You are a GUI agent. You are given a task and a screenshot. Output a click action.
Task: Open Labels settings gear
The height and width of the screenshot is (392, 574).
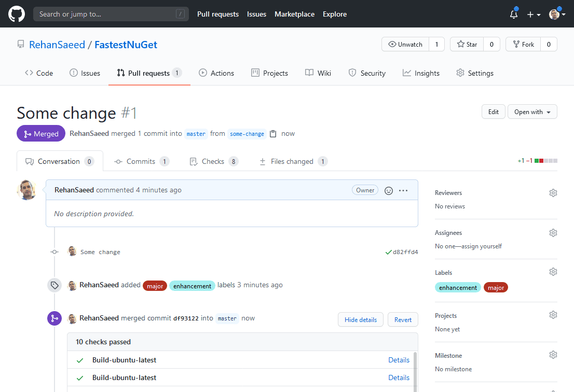coord(553,271)
